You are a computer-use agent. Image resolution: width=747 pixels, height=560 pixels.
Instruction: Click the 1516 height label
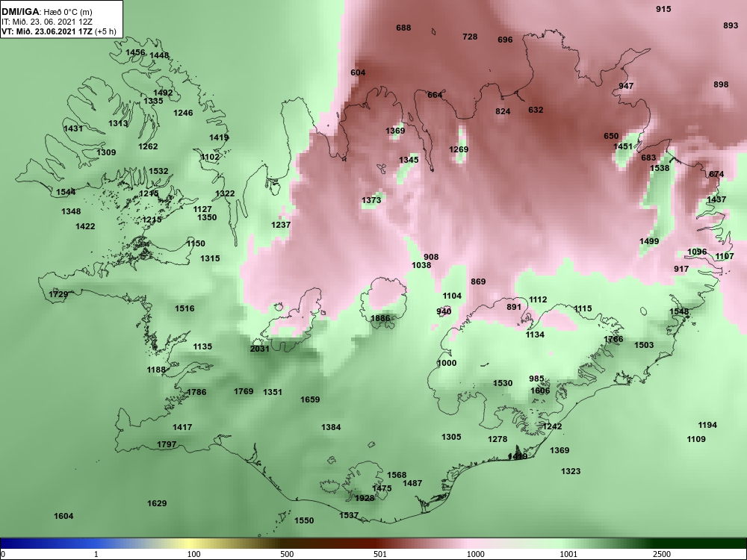pos(185,308)
